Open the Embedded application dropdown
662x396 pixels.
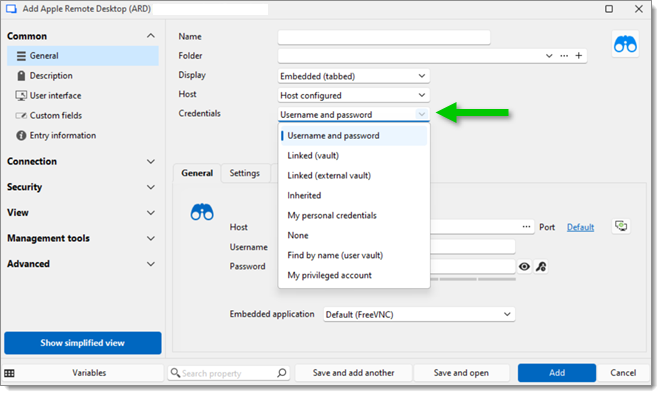tap(419, 315)
